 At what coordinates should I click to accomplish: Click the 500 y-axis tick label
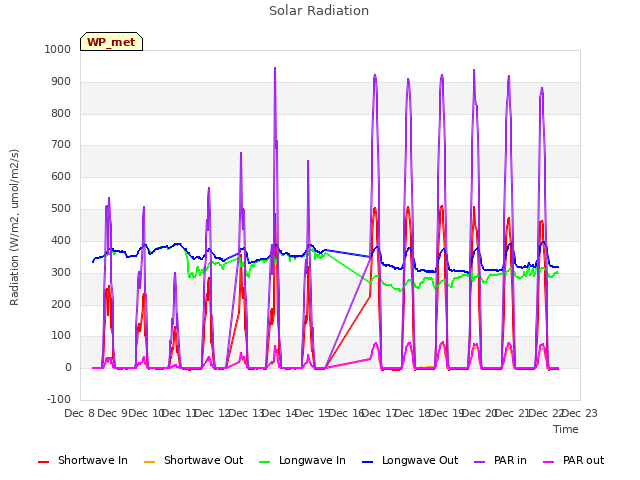coord(61,209)
